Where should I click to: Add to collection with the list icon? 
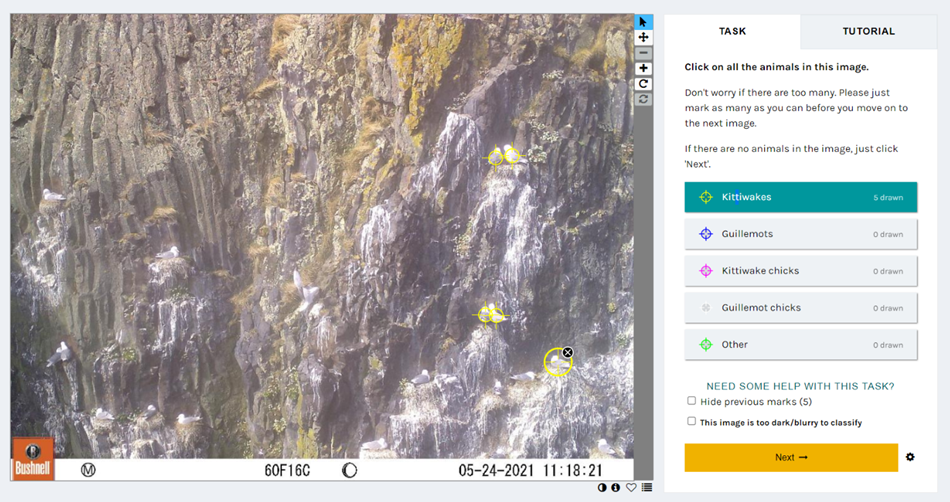pyautogui.click(x=647, y=487)
